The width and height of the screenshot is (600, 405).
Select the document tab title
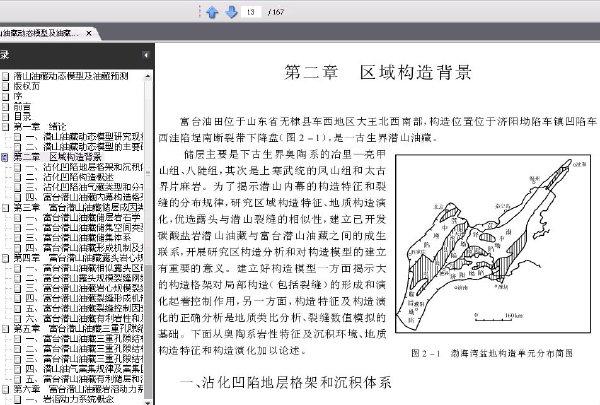tap(42, 34)
